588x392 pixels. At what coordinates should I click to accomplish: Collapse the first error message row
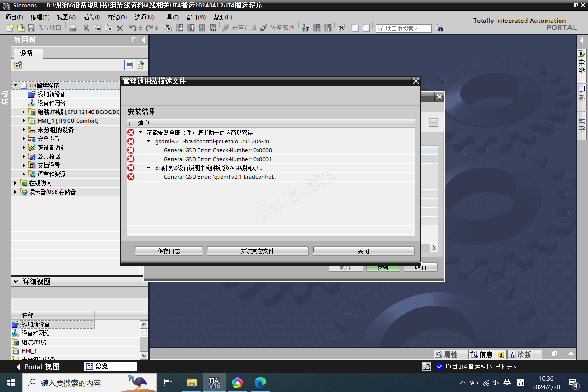(140, 132)
